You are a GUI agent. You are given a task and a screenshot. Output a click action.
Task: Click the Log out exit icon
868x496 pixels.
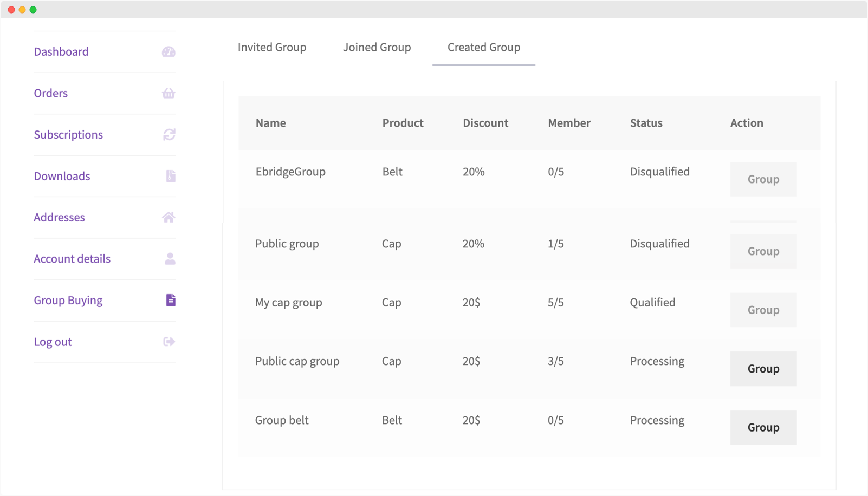tap(168, 341)
